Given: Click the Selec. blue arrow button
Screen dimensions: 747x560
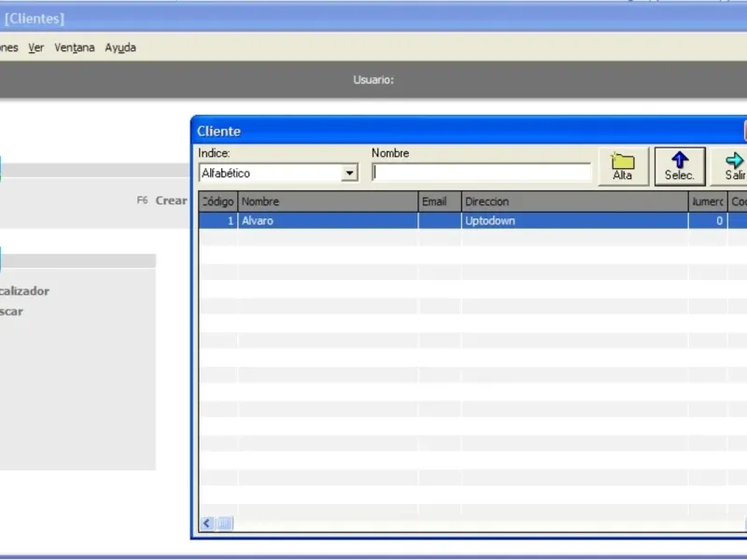Looking at the screenshot, I should (x=680, y=166).
